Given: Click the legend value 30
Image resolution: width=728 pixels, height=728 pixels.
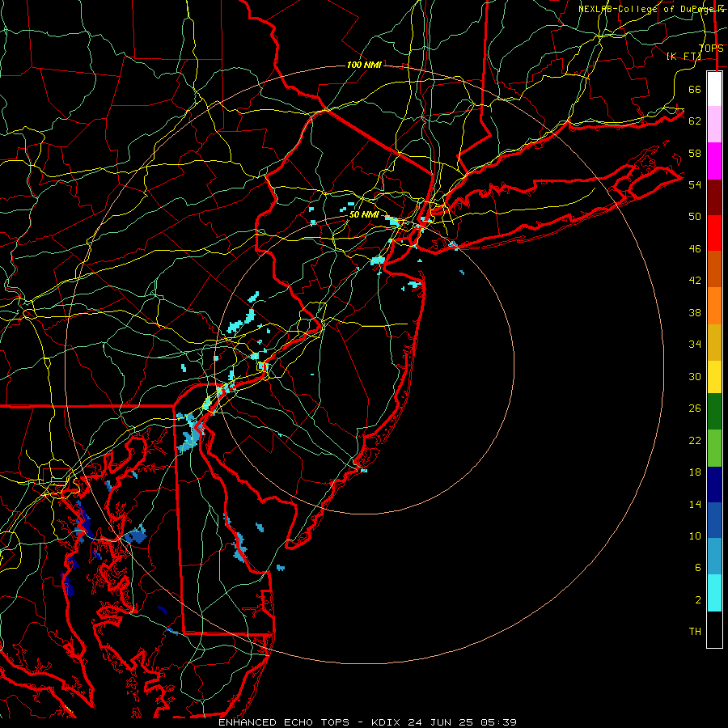Looking at the screenshot, I should 695,376.
